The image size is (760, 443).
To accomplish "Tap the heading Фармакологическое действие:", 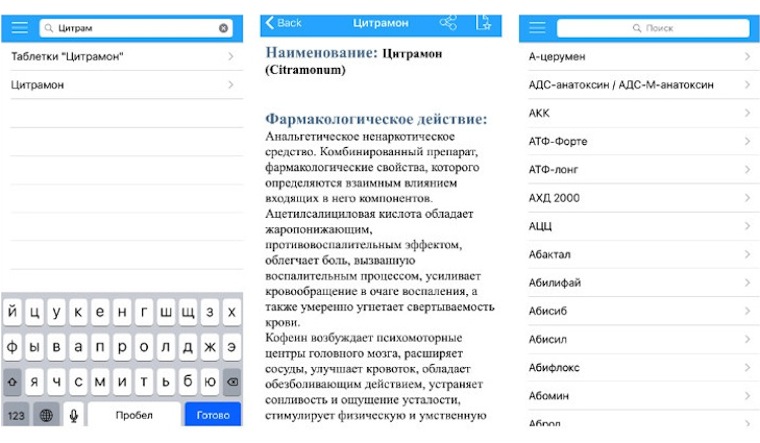I will [376, 119].
